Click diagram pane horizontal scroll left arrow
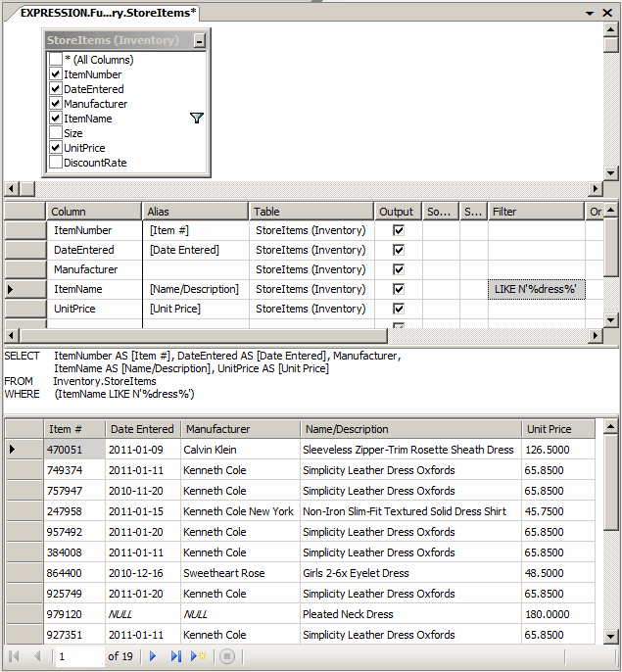Screen dimensions: 622x672 click(x=12, y=188)
